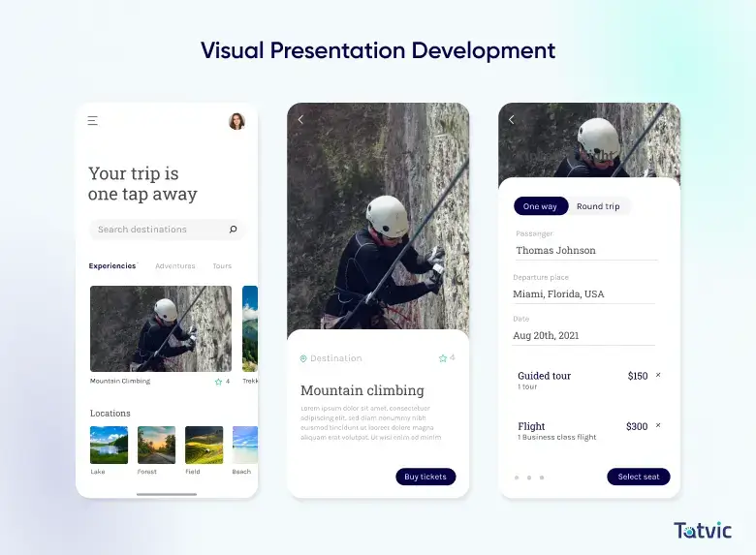
Task: Click the second pagination dot
Action: click(529, 478)
